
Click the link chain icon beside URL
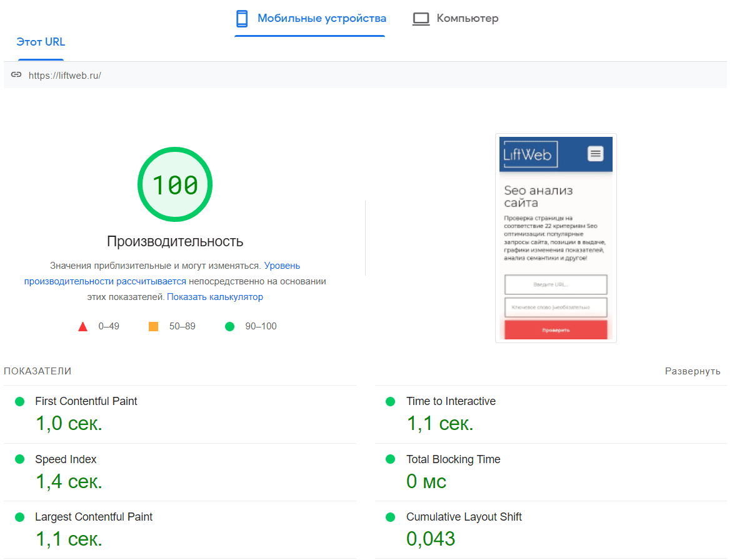click(16, 75)
